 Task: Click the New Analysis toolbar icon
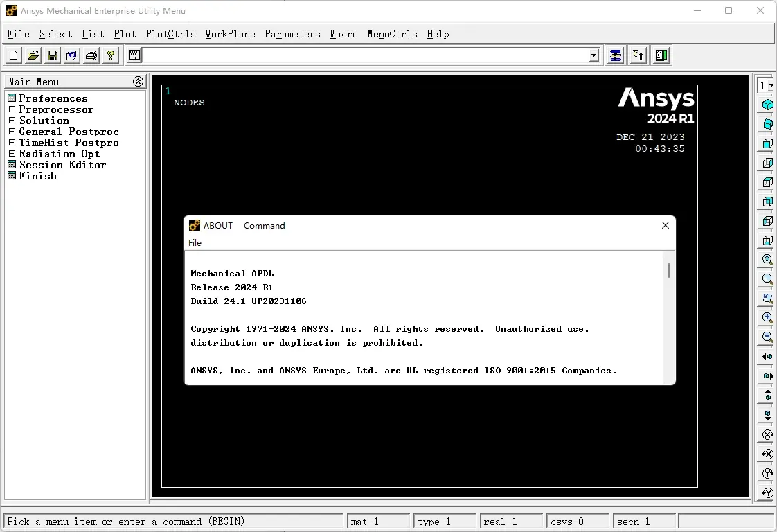[13, 55]
